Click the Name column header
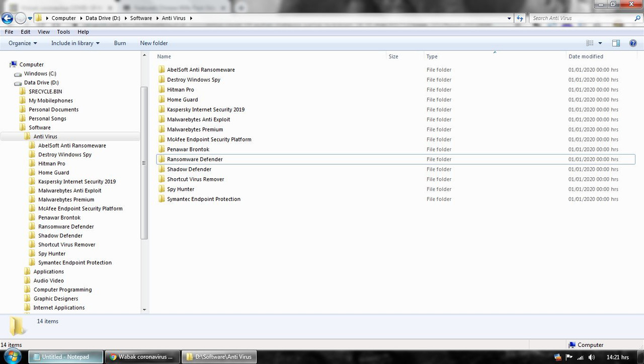Screen dimensions: 644x364 164,56
